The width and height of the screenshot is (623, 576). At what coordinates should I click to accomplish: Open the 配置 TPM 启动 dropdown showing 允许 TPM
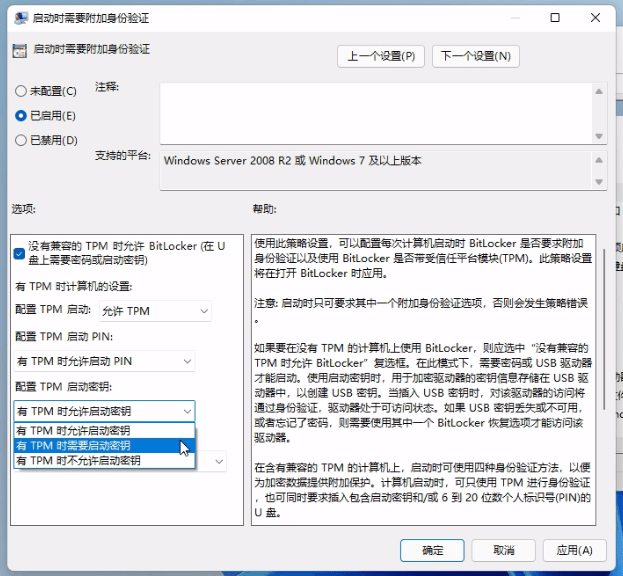pyautogui.click(x=155, y=311)
